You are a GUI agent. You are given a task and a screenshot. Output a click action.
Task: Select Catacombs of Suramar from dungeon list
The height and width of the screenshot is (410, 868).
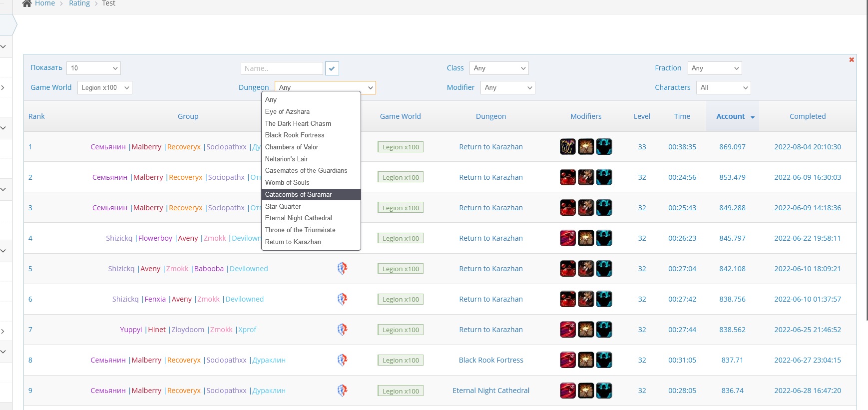click(x=298, y=194)
